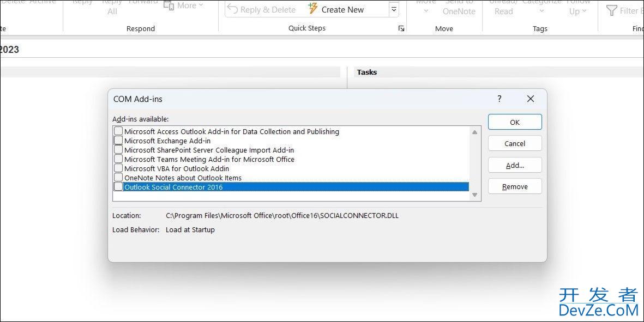Select Microsoft Teams Meeting Add-in row text
Viewport: 644px width, 322px height.
(x=209, y=159)
